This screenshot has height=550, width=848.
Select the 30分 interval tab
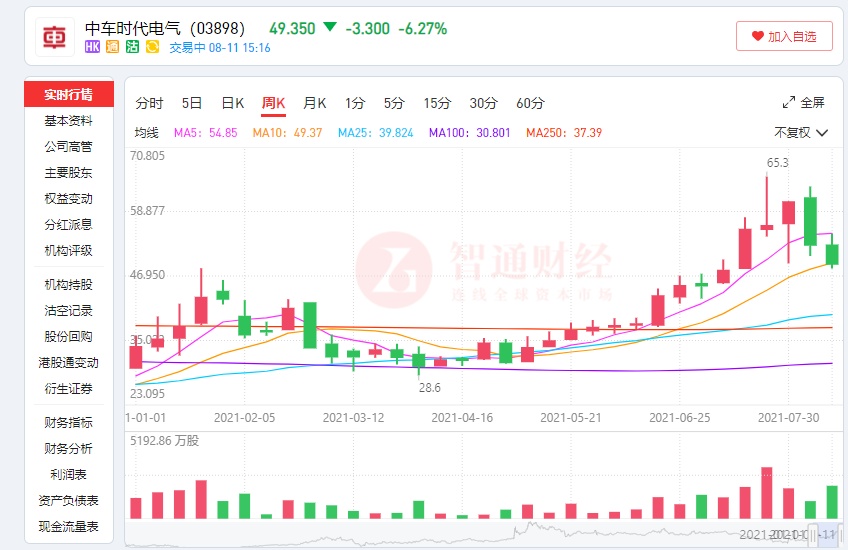click(483, 103)
